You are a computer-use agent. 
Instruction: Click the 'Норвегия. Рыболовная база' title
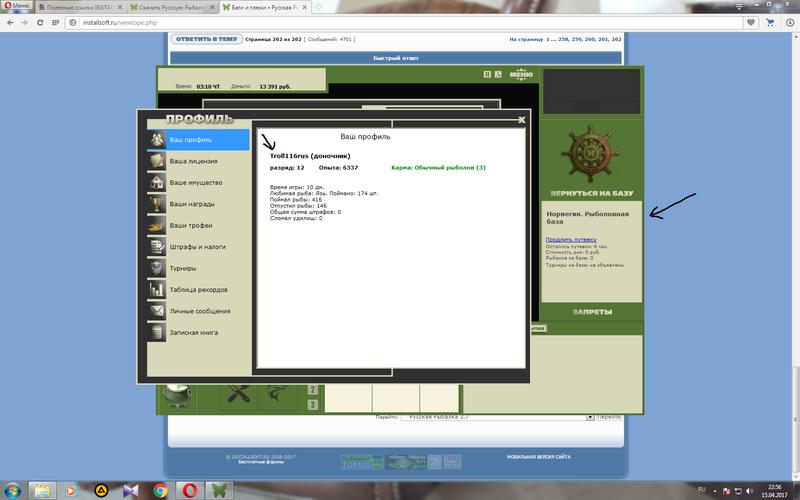(588, 218)
